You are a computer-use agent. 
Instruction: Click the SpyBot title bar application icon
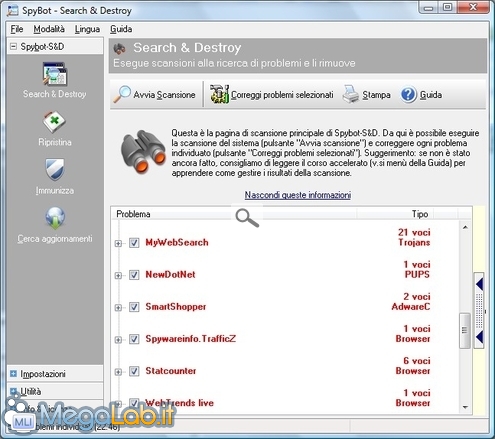(13, 10)
